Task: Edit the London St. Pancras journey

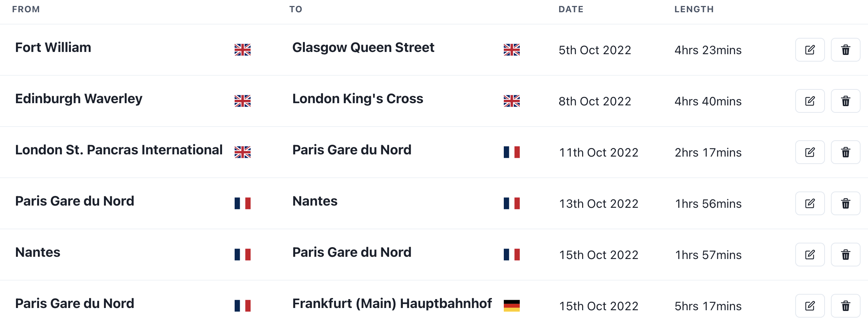Action: pos(810,152)
